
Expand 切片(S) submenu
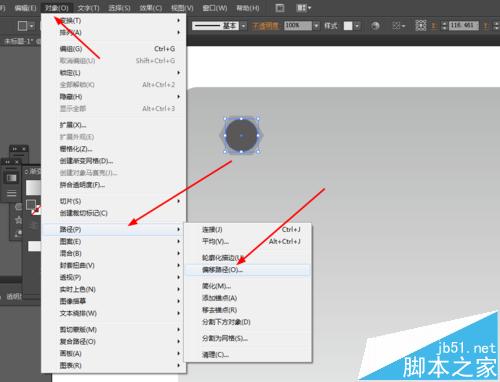click(x=113, y=201)
